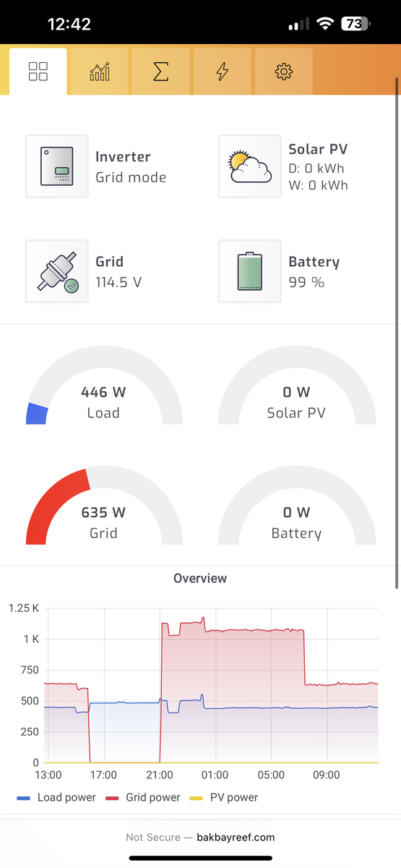Select the Solar PV gauge
The height and width of the screenshot is (868, 401).
[x=297, y=388]
